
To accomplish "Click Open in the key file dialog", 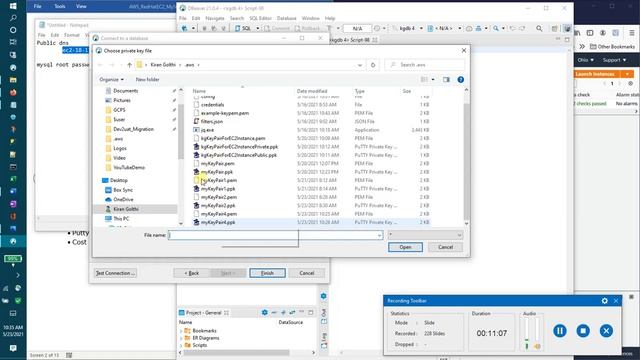I will point(405,247).
